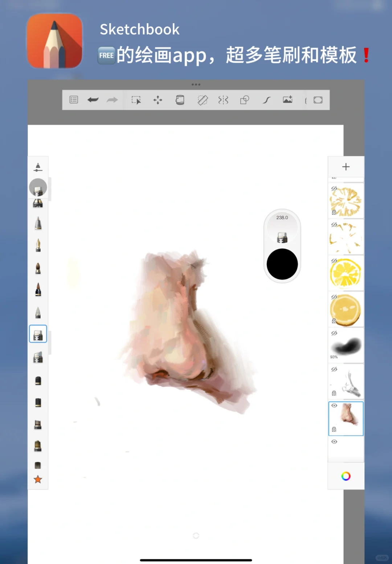This screenshot has height=564, width=392.
Task: Select the highlighted flat brush
Action: tap(38, 334)
